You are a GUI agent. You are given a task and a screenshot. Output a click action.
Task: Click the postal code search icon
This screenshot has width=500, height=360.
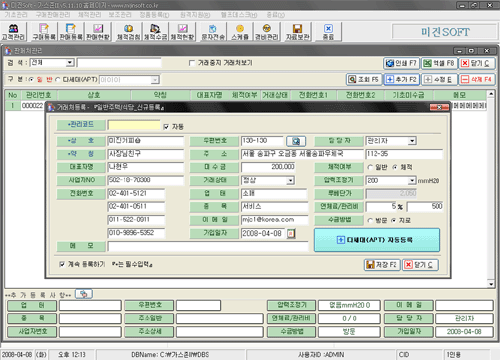[x=296, y=141]
